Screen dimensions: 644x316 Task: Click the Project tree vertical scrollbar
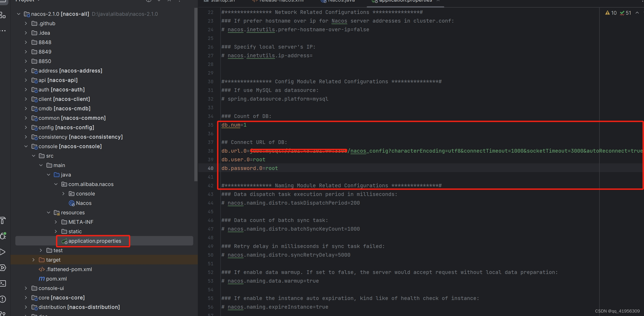click(x=196, y=95)
